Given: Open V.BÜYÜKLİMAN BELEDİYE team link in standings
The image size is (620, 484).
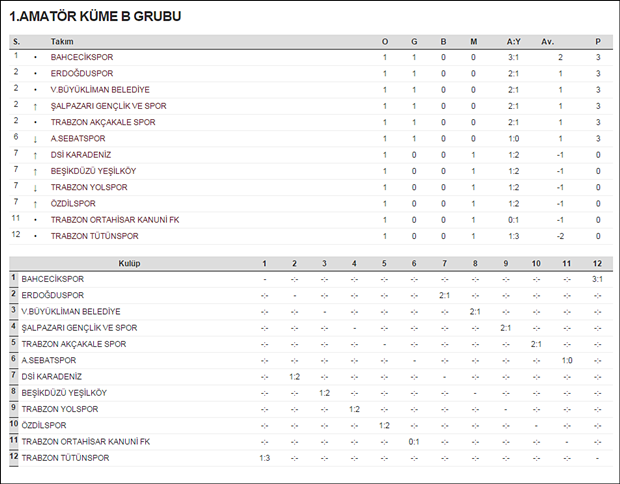Looking at the screenshot, I should pos(100,90).
